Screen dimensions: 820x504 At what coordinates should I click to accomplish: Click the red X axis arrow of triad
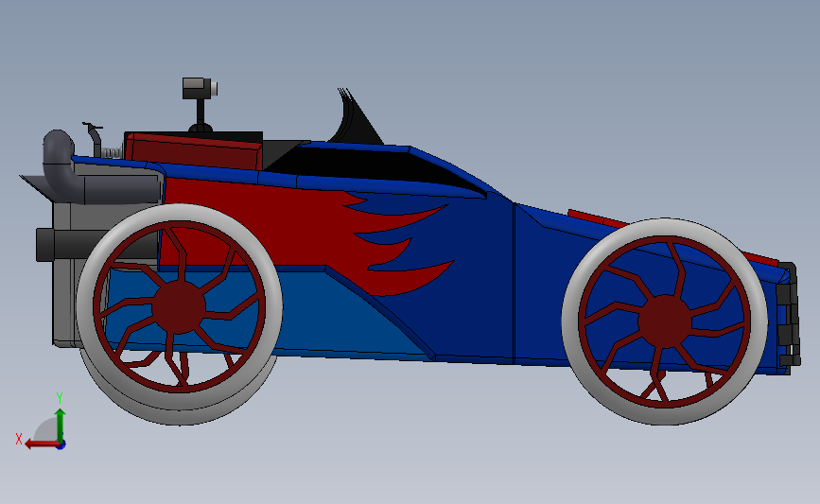coord(41,444)
